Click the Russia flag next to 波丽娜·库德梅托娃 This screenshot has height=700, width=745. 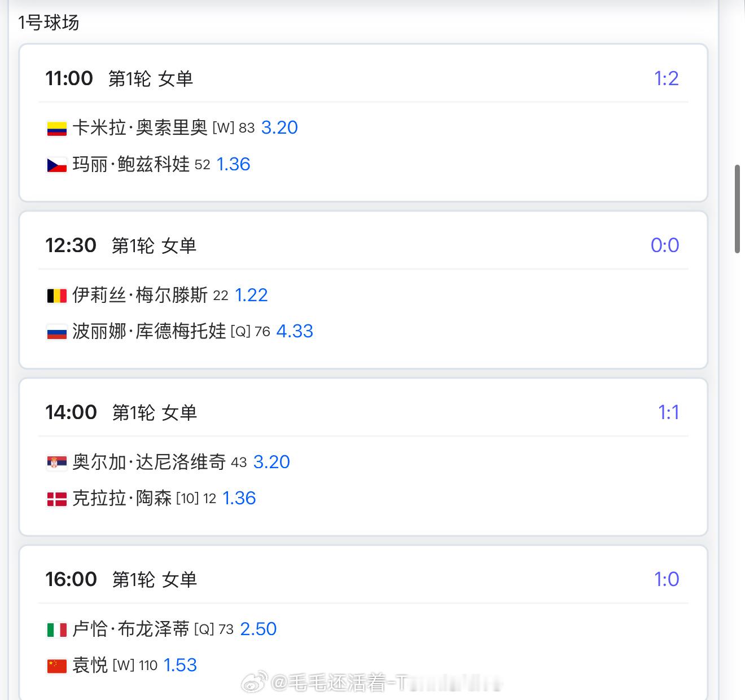click(x=56, y=332)
